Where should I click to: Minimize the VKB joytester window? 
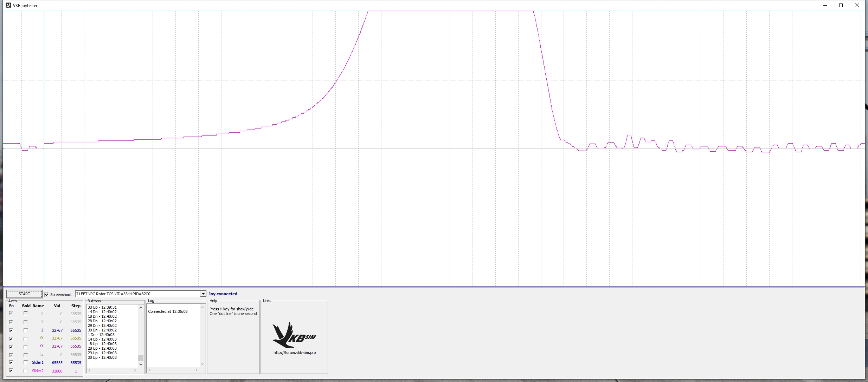click(825, 5)
